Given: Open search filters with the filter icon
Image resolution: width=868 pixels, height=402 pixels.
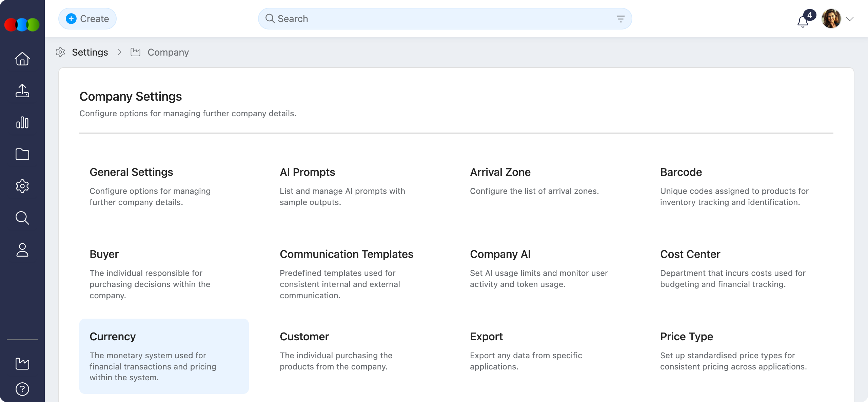Looking at the screenshot, I should tap(620, 19).
